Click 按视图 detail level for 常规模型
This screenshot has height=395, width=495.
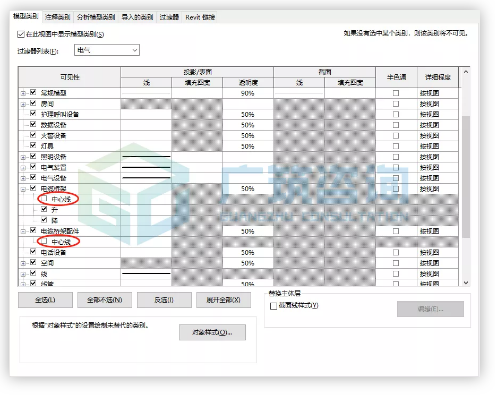point(437,93)
